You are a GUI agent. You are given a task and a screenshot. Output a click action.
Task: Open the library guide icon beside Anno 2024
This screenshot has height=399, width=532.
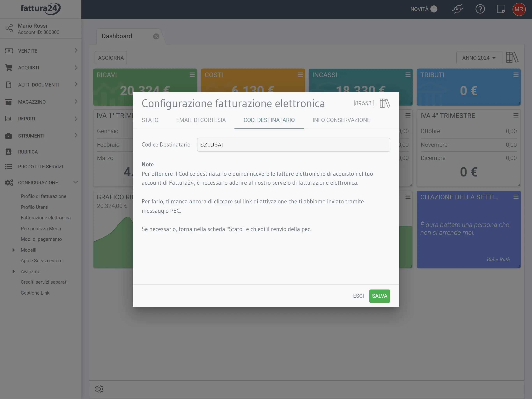point(512,57)
